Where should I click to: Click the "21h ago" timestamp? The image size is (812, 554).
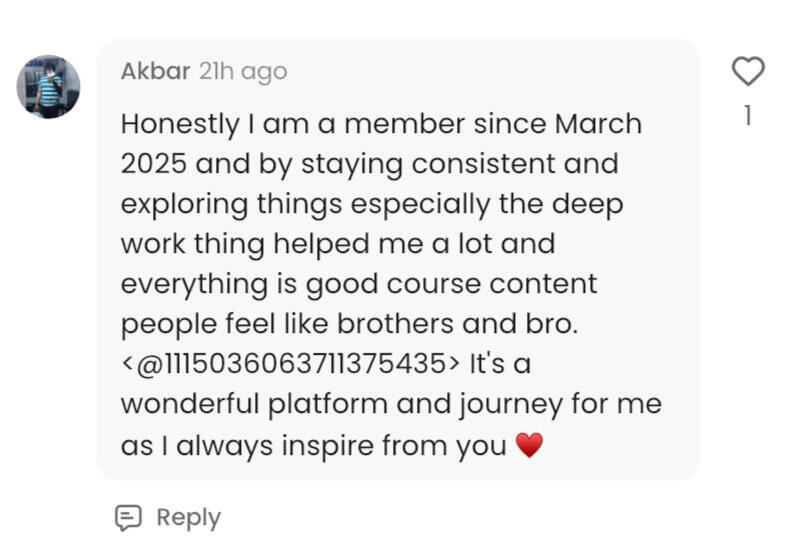243,72
